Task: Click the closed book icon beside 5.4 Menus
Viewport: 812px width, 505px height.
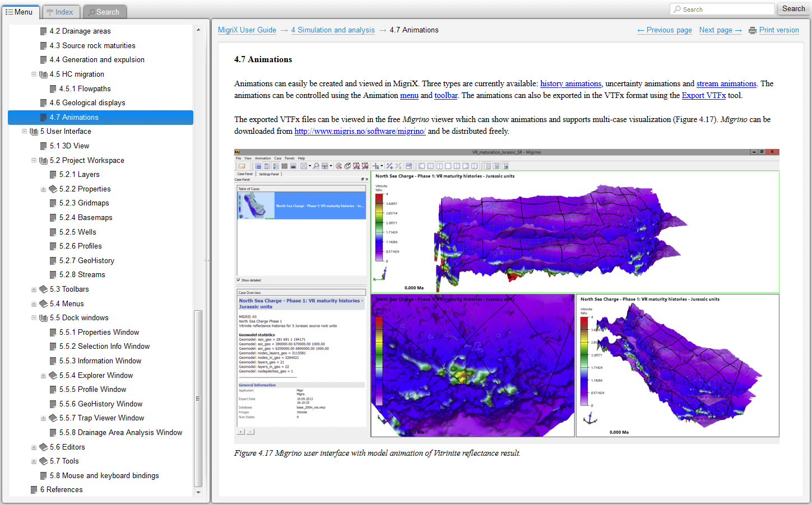Action: (44, 304)
